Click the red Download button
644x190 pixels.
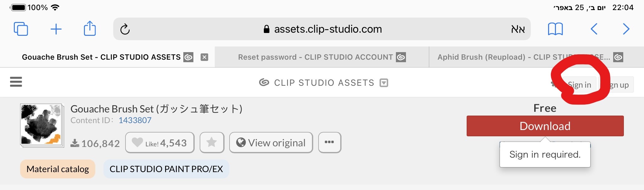[x=545, y=126]
